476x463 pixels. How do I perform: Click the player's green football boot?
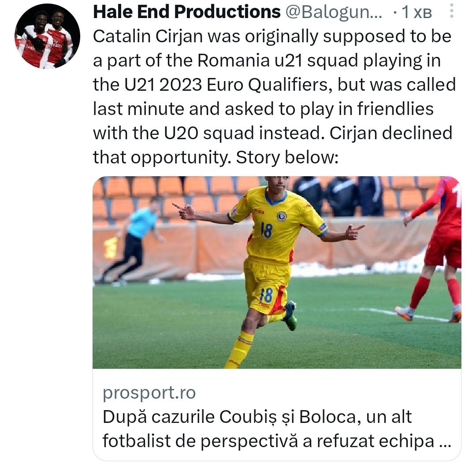pyautogui.click(x=290, y=316)
